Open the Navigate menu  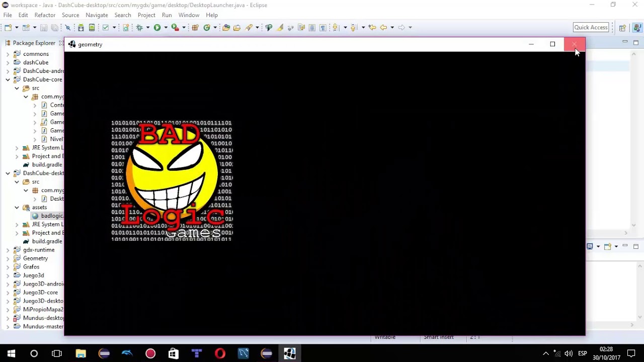click(x=97, y=15)
